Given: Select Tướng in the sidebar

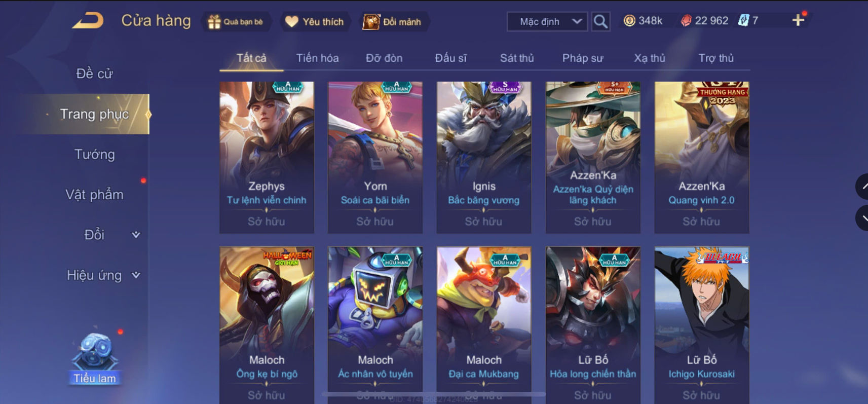Looking at the screenshot, I should tap(95, 154).
